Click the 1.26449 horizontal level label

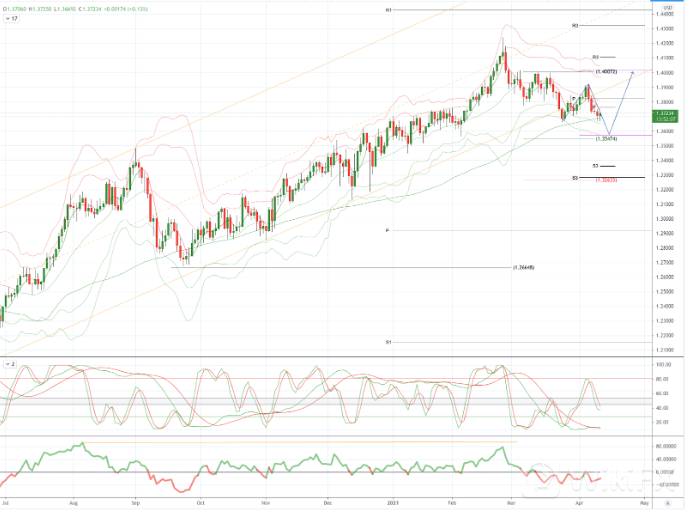[x=522, y=268]
